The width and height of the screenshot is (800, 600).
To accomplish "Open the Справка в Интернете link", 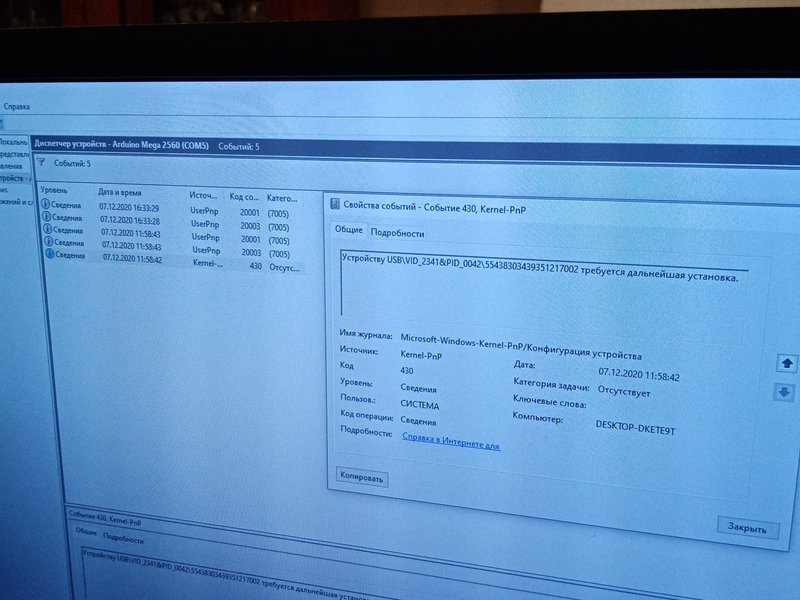I will [450, 445].
